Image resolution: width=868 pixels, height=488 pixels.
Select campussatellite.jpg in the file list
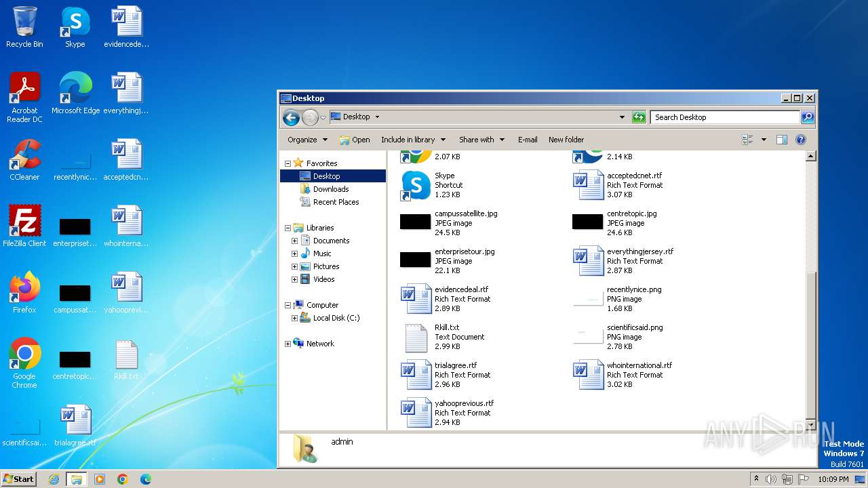click(x=449, y=223)
